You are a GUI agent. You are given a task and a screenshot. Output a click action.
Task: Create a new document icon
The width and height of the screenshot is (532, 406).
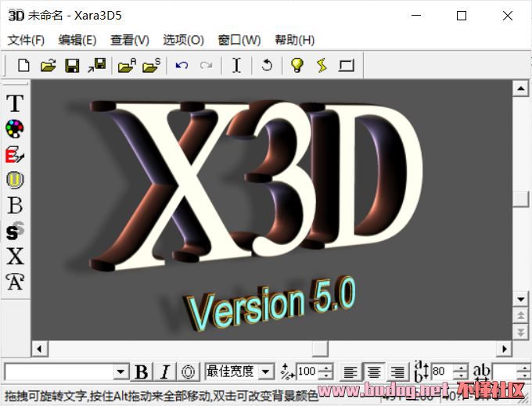(x=23, y=65)
